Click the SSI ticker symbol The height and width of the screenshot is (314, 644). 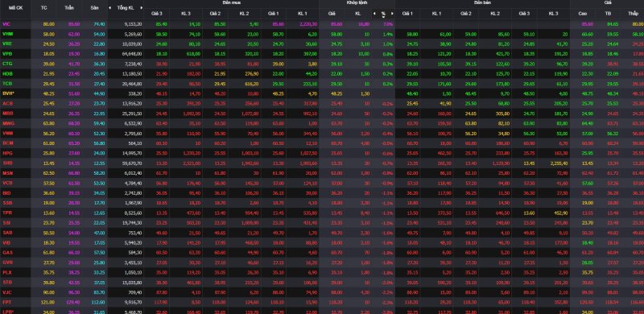6,222
